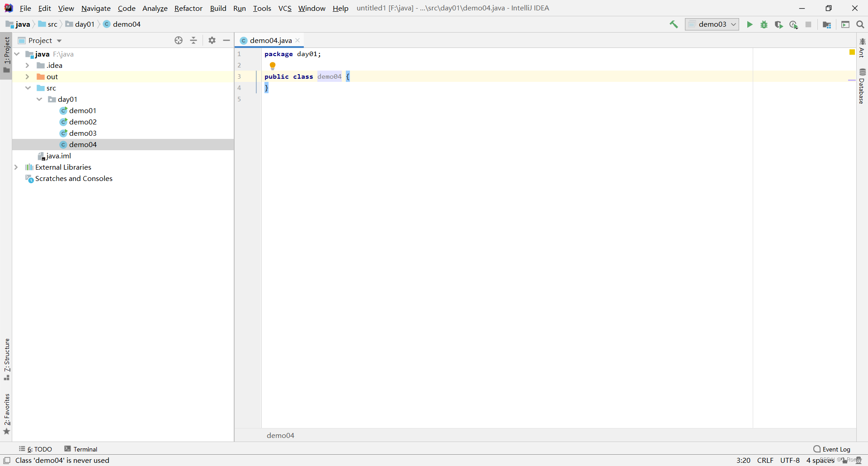Open the 6: TODO tool window
868x466 pixels.
tap(35, 449)
